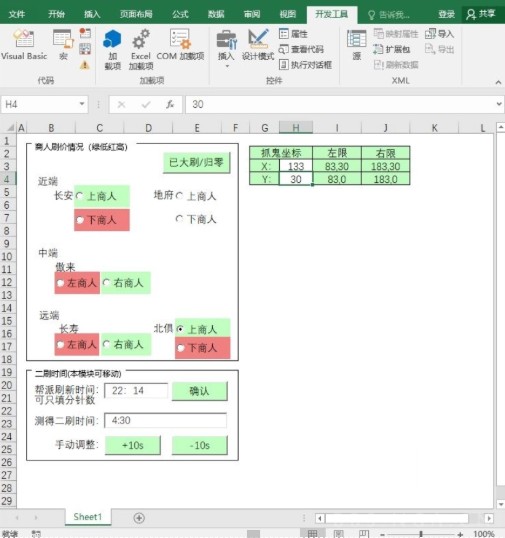
Task: Switch to the 开始 tab
Action: (x=56, y=14)
